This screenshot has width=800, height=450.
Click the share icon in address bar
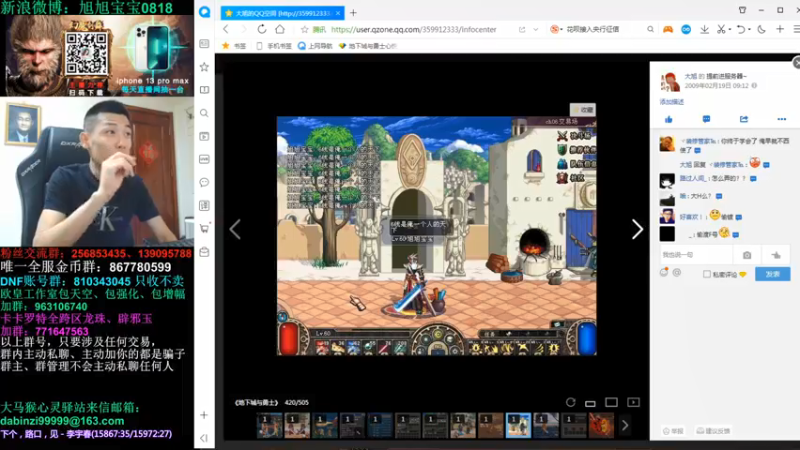pyautogui.click(x=522, y=30)
